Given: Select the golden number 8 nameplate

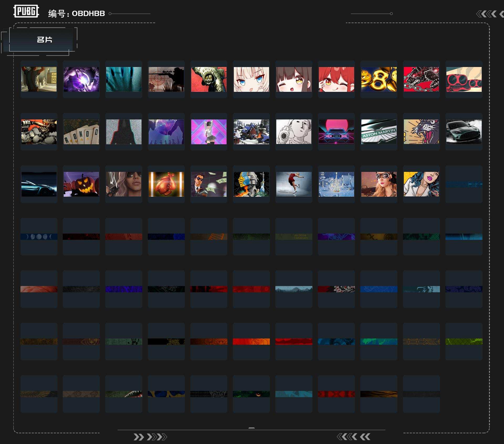Looking at the screenshot, I should 379,79.
